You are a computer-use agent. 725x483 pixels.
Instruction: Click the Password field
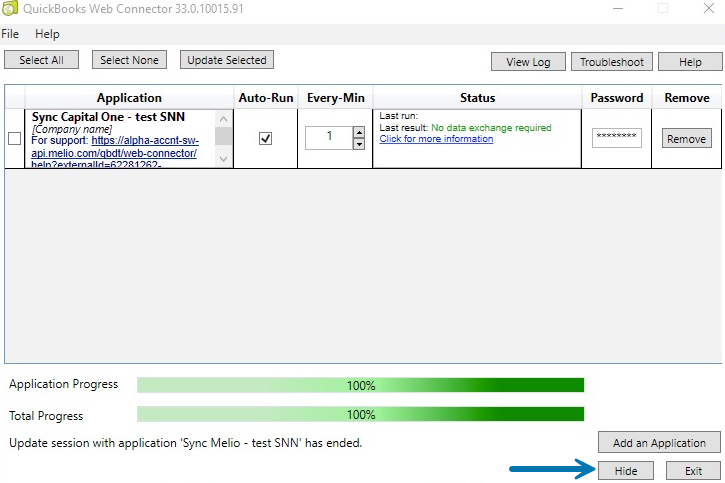616,139
